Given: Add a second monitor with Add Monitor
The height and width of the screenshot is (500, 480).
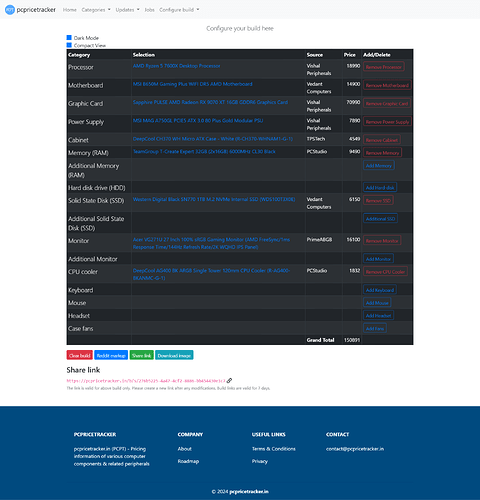Looking at the screenshot, I should pos(378,259).
